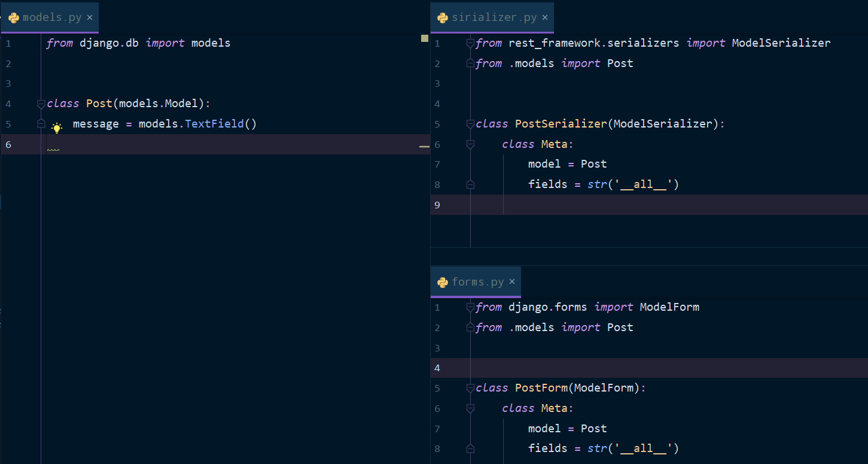Image resolution: width=868 pixels, height=464 pixels.
Task: Collapse the imports fold in sirializer.py
Action: click(x=470, y=43)
